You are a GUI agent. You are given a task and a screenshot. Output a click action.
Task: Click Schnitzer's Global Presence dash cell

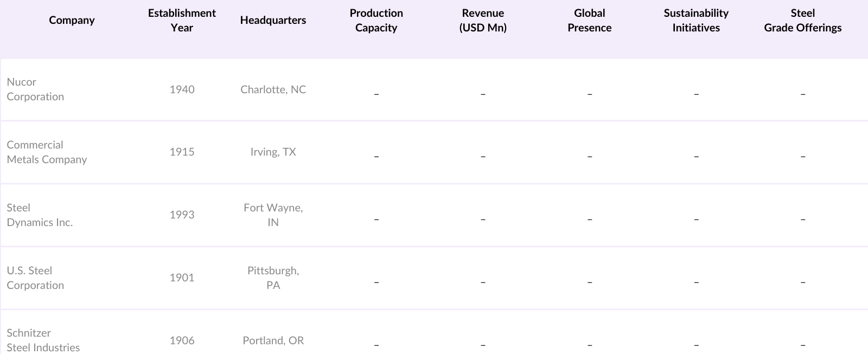589,345
